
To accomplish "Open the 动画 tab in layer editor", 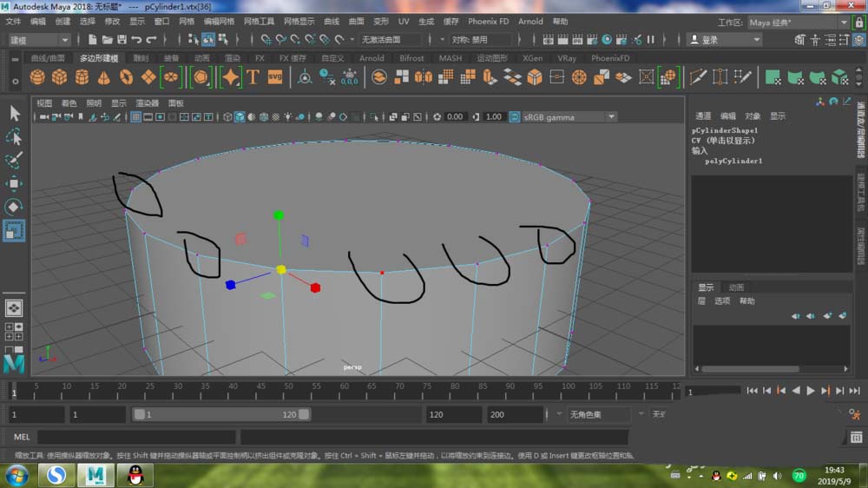I will pos(736,287).
